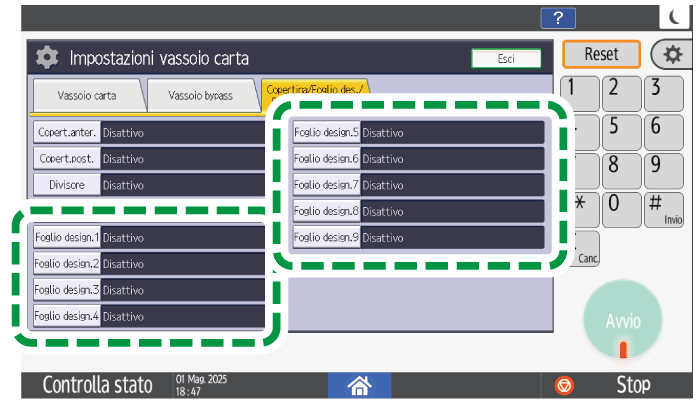Tap the red Stop icon
The image size is (699, 404).
pyautogui.click(x=564, y=385)
